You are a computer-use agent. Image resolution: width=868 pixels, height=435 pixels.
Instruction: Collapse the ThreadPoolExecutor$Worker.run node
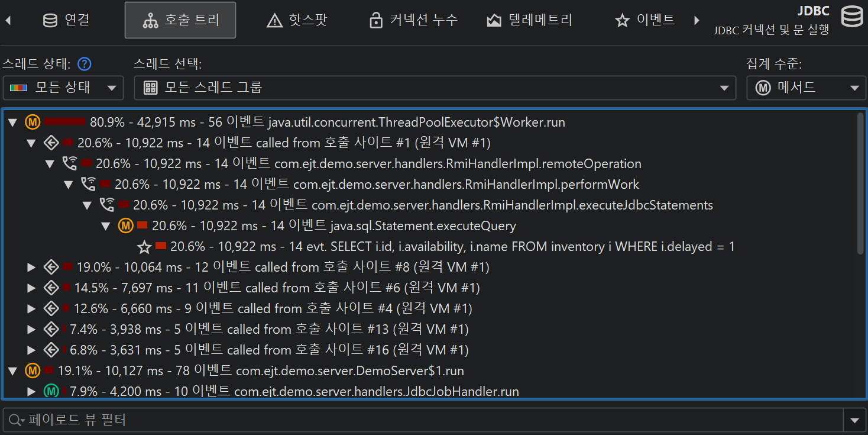pyautogui.click(x=12, y=123)
